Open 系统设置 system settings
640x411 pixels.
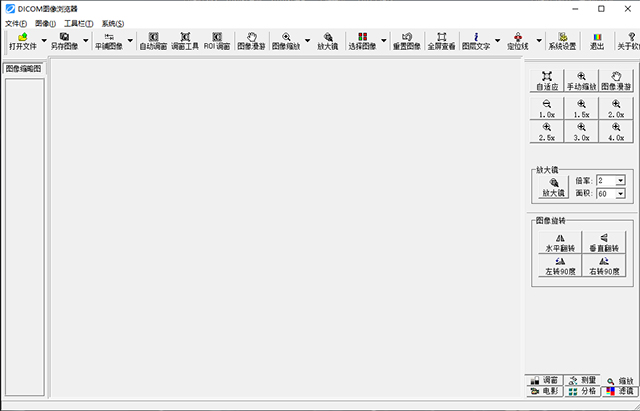[x=562, y=41]
